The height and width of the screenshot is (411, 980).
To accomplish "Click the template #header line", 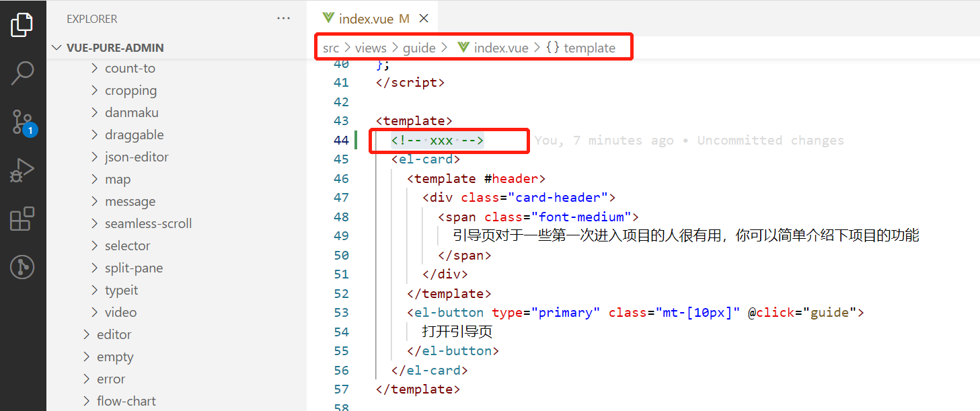I will pyautogui.click(x=476, y=178).
